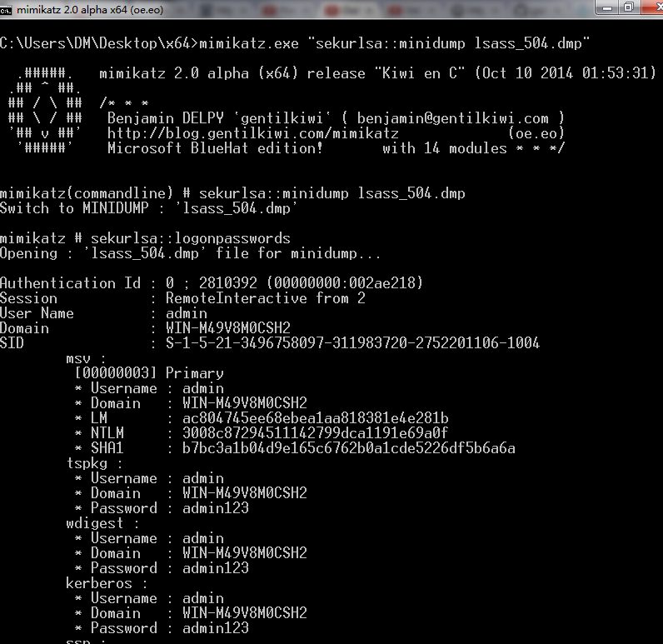Click "mimikatz.exe" in the C:\Users prompt line
Viewport: 663px width, 644px height.
click(248, 43)
